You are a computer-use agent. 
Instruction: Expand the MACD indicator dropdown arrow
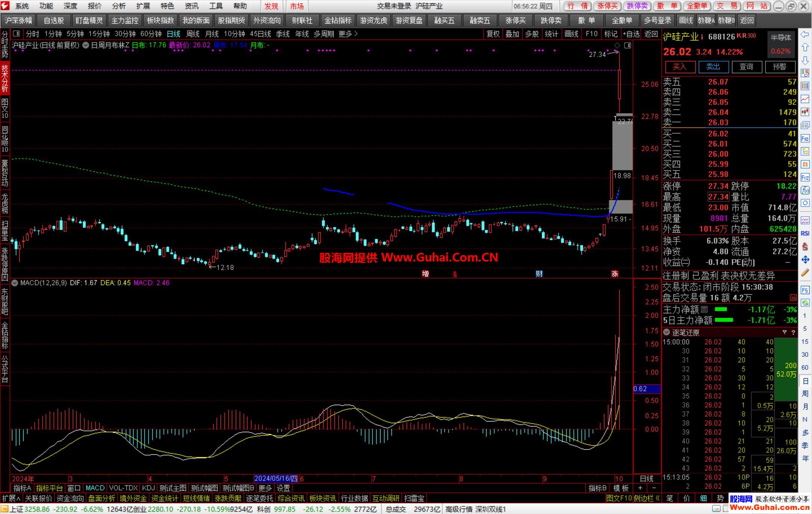[15, 283]
